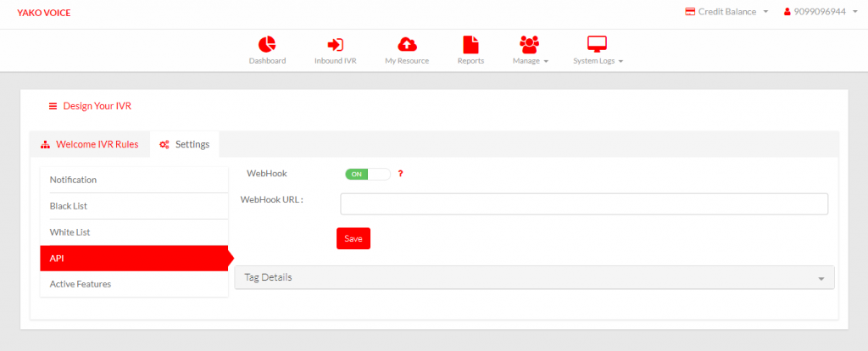Click the My Resource label in navigation
Image resolution: width=868 pixels, height=351 pixels.
pyautogui.click(x=407, y=61)
